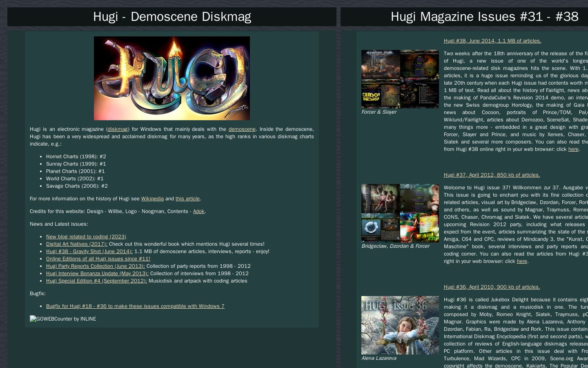
Task: Click the 'World Charts (2002): #1' list item
Action: (x=75, y=179)
